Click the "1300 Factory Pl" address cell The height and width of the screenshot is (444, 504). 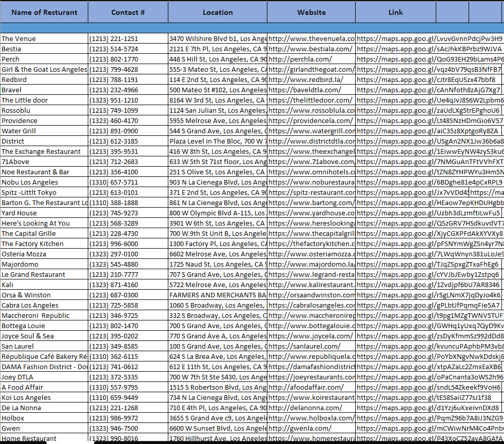pos(218,244)
